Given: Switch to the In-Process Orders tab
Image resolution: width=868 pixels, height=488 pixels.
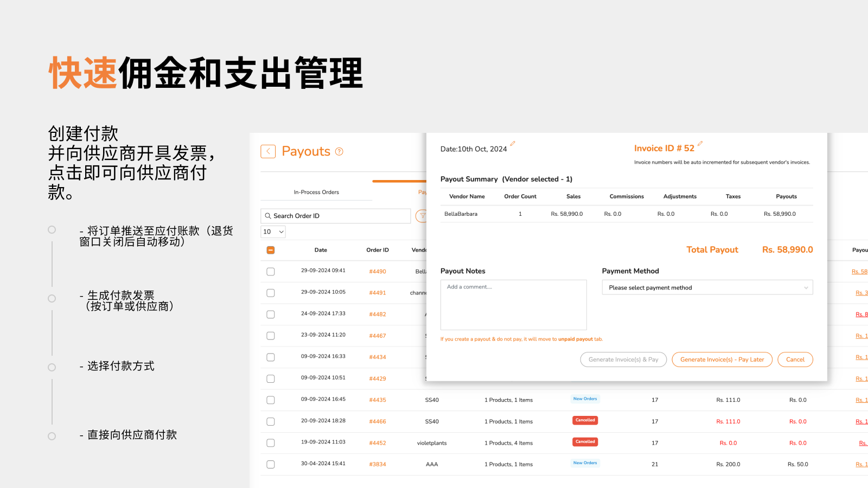Looking at the screenshot, I should pos(316,192).
